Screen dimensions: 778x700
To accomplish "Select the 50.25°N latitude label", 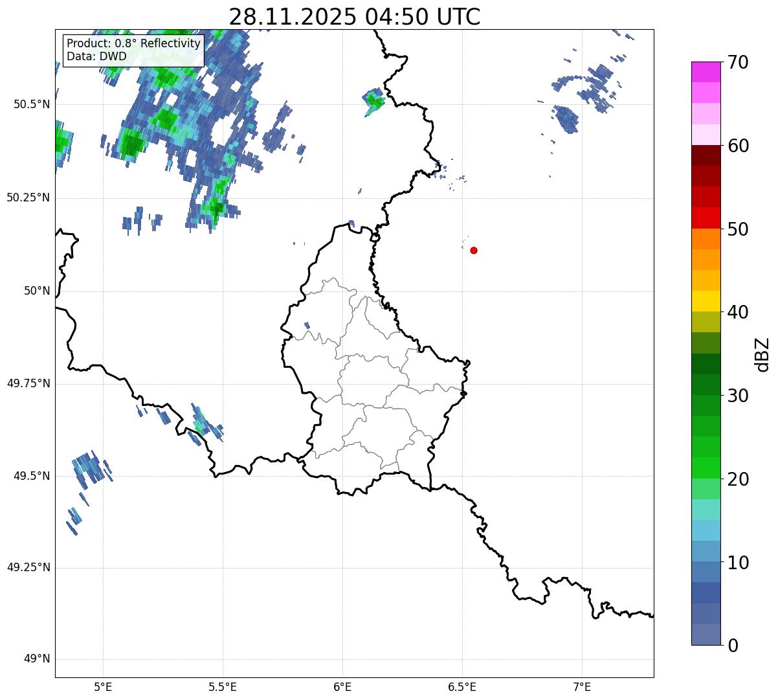I will click(28, 198).
